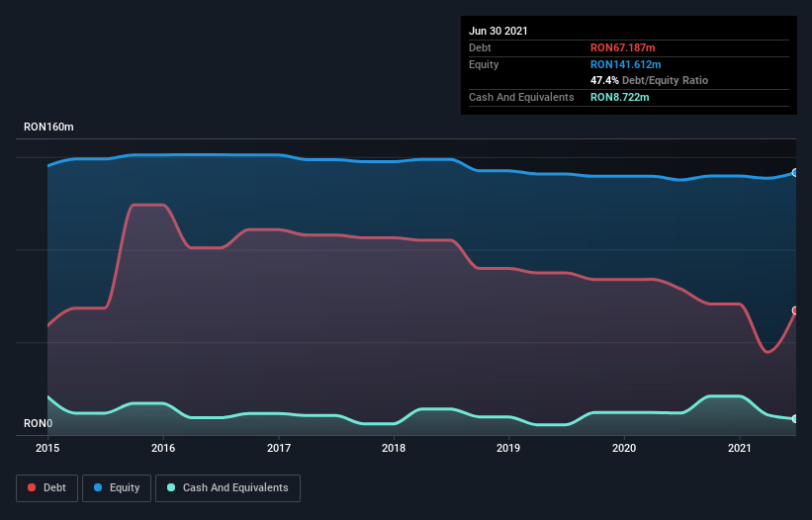Click the RON160m y-axis label

click(48, 127)
